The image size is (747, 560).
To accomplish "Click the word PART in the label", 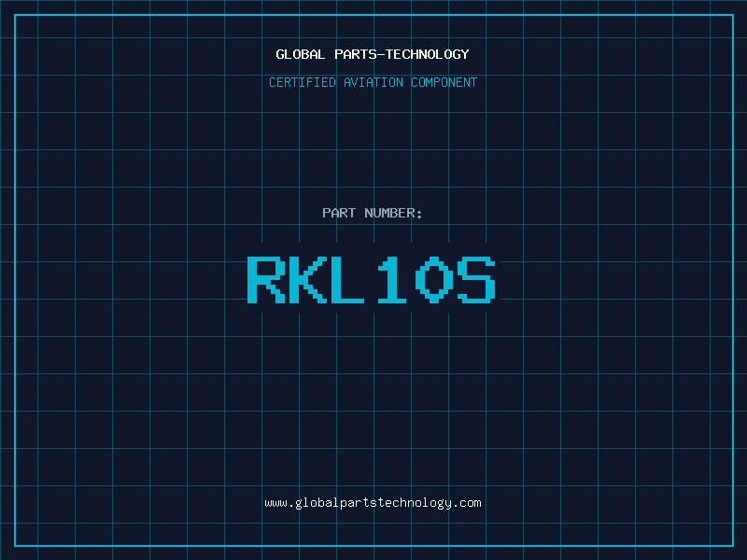I will point(339,213).
